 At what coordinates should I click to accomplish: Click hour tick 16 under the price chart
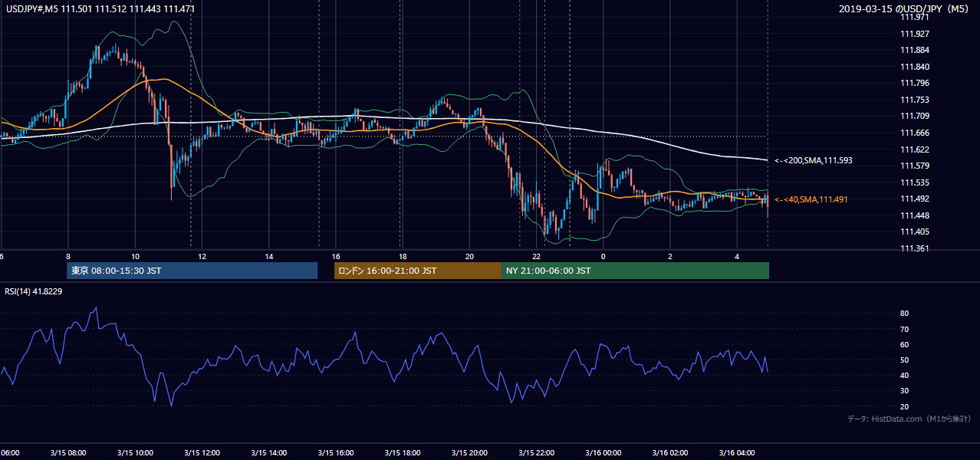[336, 256]
